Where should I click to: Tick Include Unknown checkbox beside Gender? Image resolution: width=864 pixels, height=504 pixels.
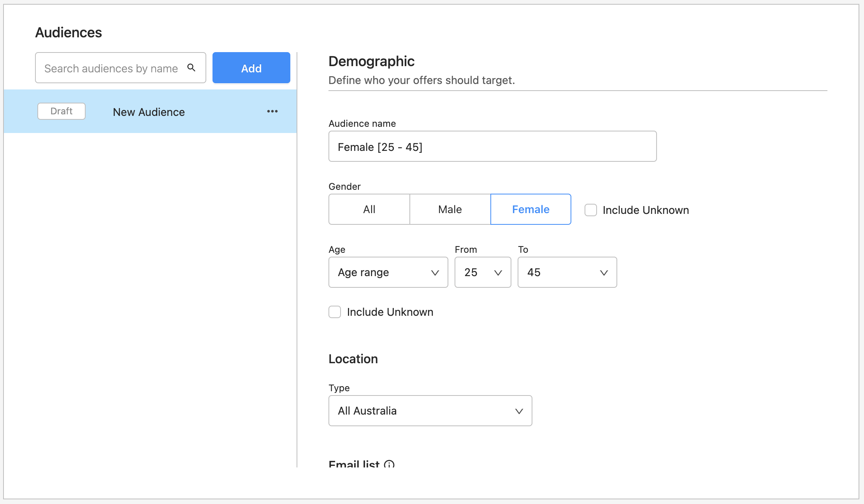tap(591, 210)
